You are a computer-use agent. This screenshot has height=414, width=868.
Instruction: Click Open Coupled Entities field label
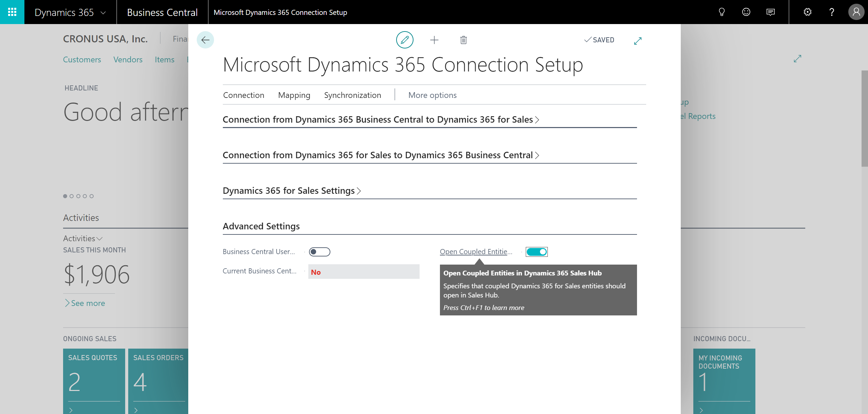[x=476, y=252]
